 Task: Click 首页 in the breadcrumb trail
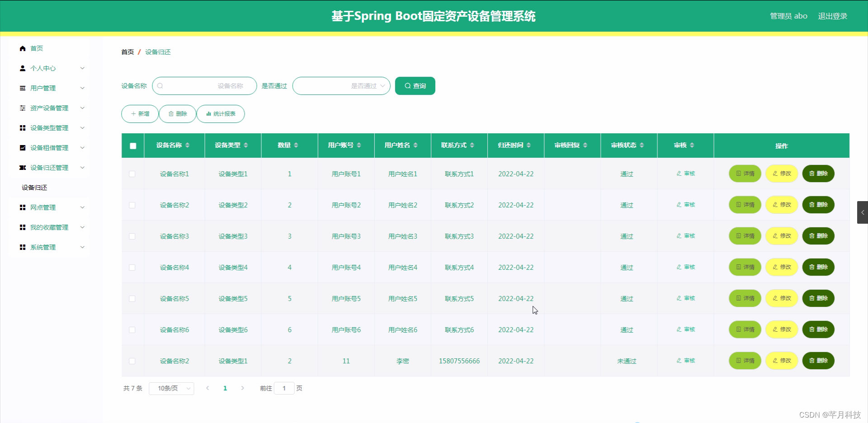127,52
